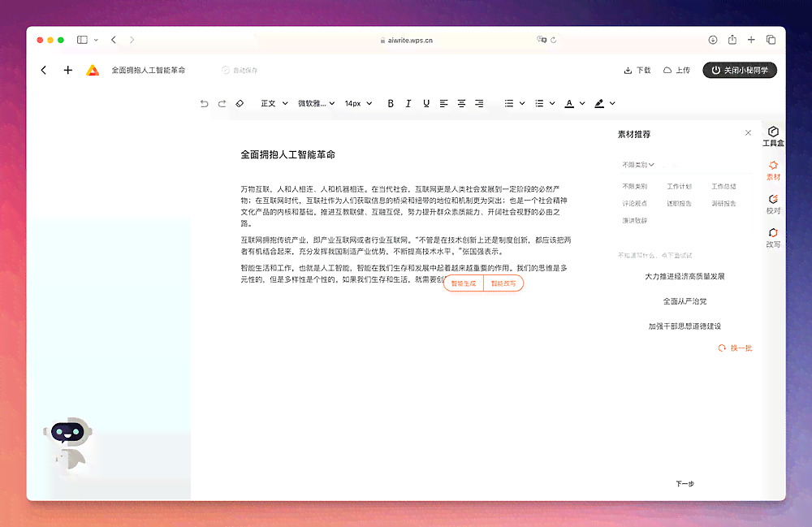Viewport: 812px width, 527px height.
Task: Switch to the 改写 rewrite tab
Action: click(773, 238)
